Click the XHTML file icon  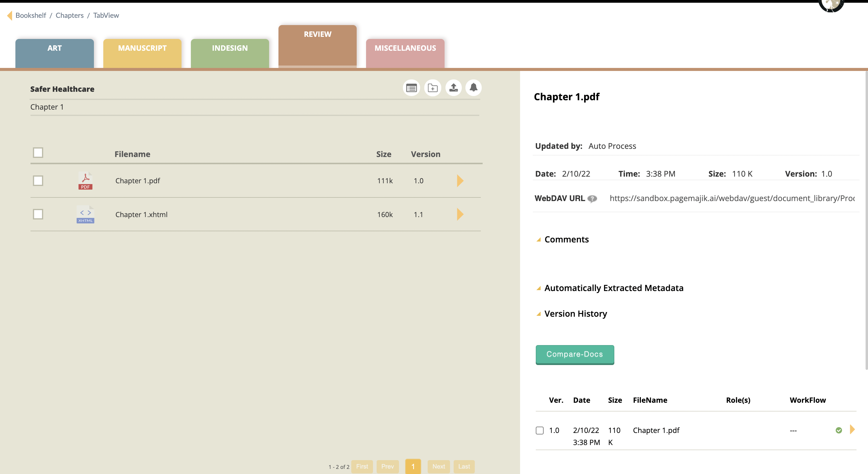[x=85, y=215]
